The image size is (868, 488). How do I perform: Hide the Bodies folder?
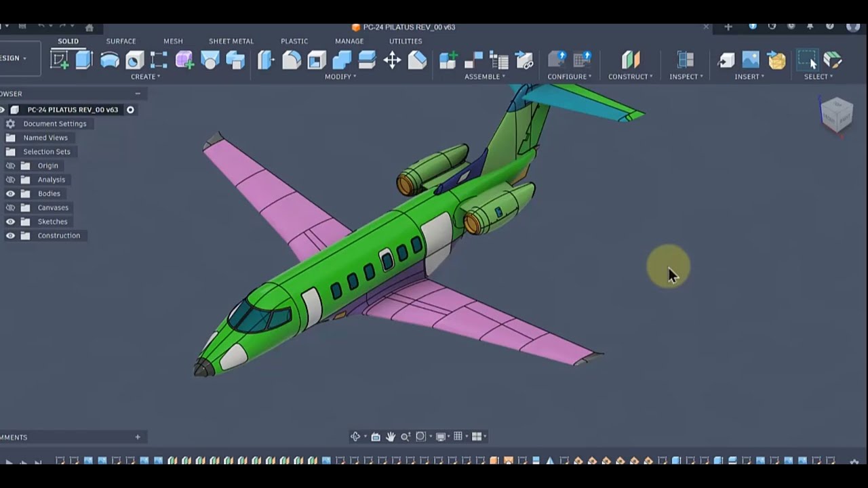click(10, 193)
